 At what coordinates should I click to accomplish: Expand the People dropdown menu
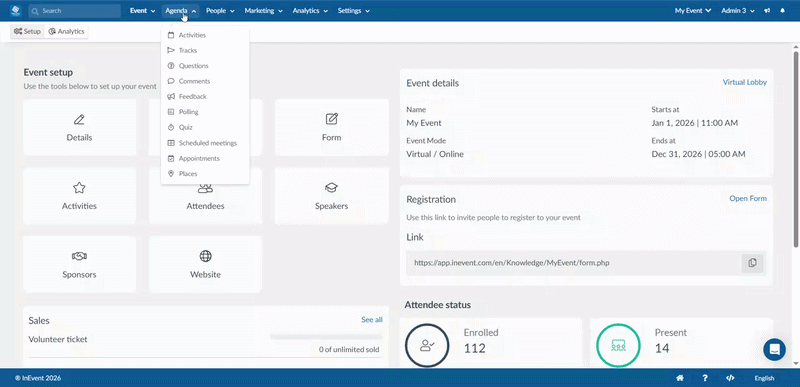pyautogui.click(x=220, y=11)
